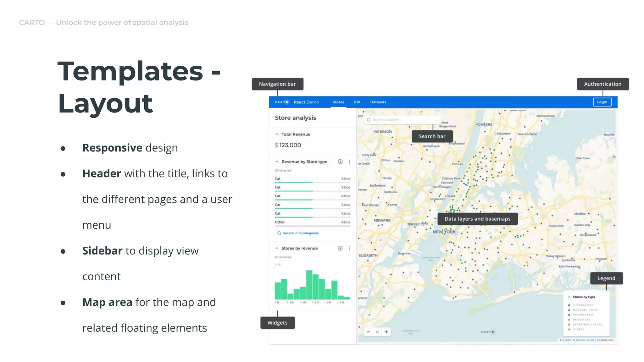Switch to the KPI tab
The height and width of the screenshot is (362, 644).
(x=357, y=102)
